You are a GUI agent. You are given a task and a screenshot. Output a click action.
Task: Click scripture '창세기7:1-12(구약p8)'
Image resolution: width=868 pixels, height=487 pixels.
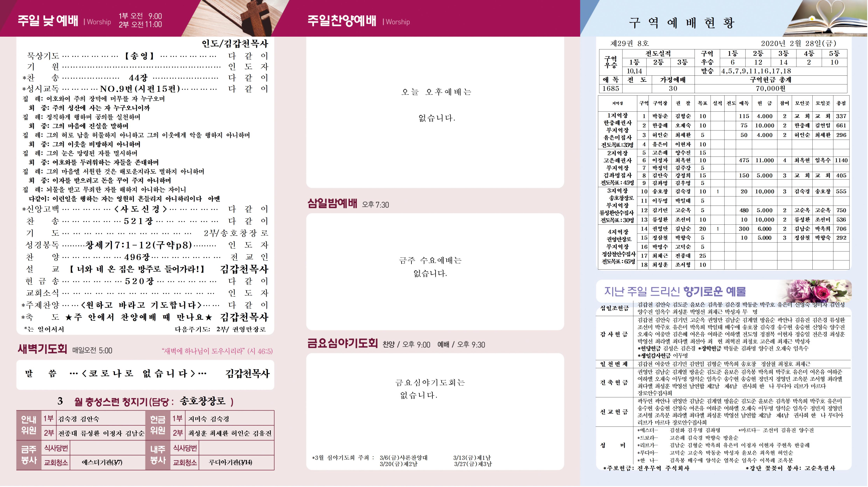pos(139,245)
